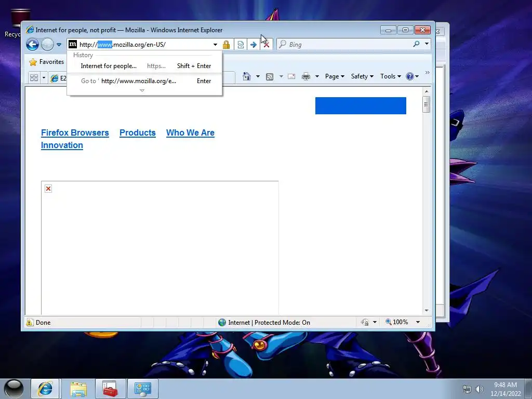532x399 pixels.
Task: Open the red toolbox taskbar app
Action: pyautogui.click(x=110, y=389)
